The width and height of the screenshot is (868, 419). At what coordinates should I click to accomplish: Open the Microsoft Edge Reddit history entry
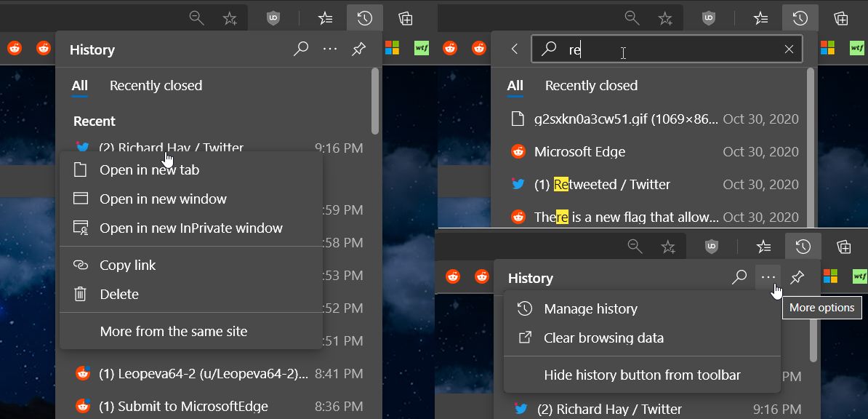pyautogui.click(x=579, y=152)
